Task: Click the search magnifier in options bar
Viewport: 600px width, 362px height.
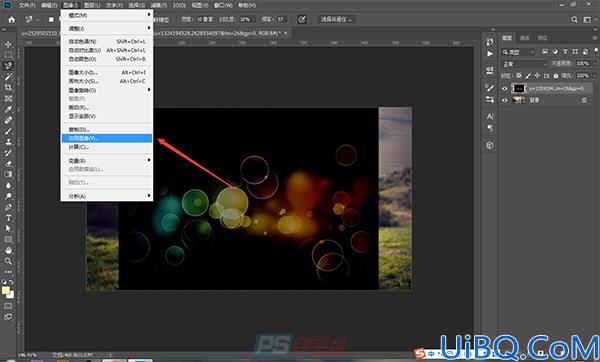Action: point(574,20)
